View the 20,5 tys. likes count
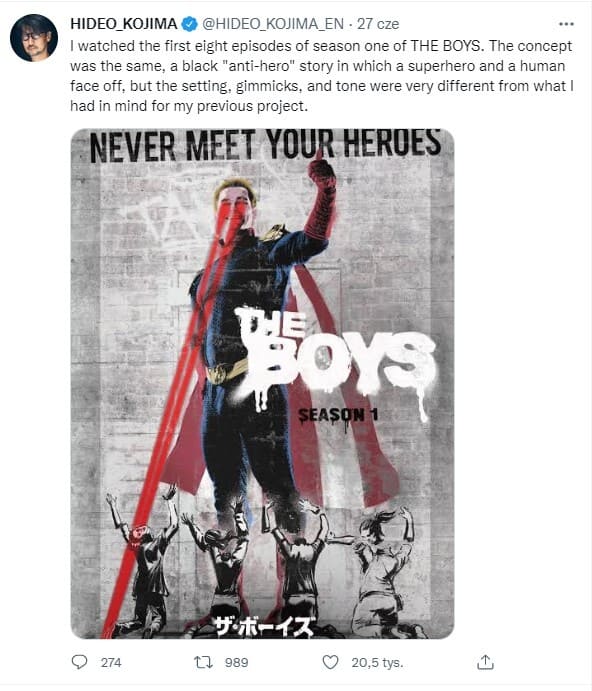The height and width of the screenshot is (691, 592). coord(377,662)
